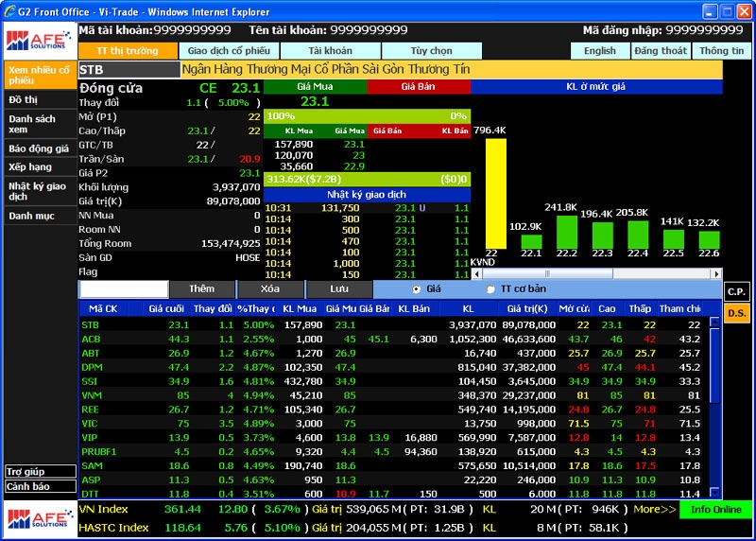
Task: Select the STB row in the watchlist
Action: click(393, 325)
